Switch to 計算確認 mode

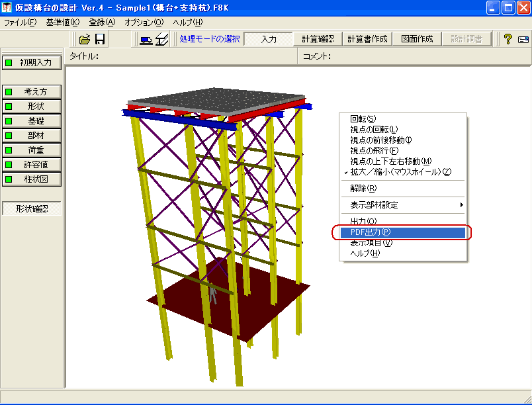[x=318, y=39]
